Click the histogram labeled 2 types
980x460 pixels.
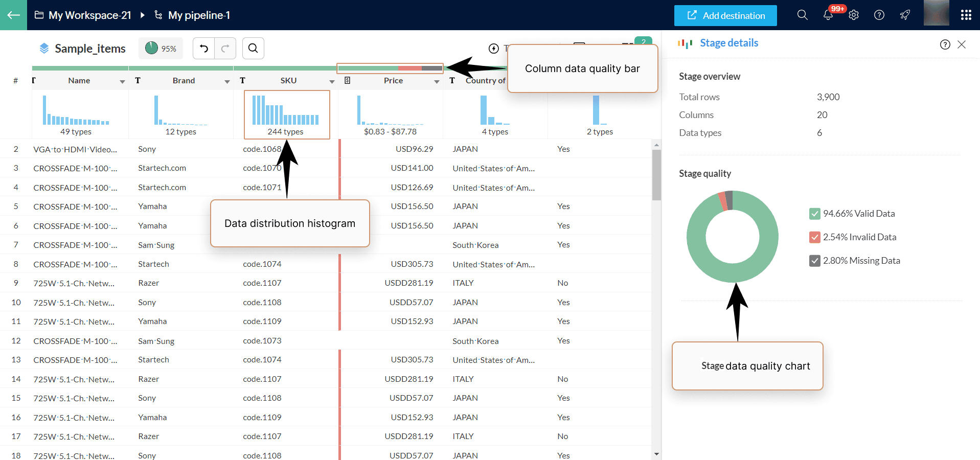[600, 110]
